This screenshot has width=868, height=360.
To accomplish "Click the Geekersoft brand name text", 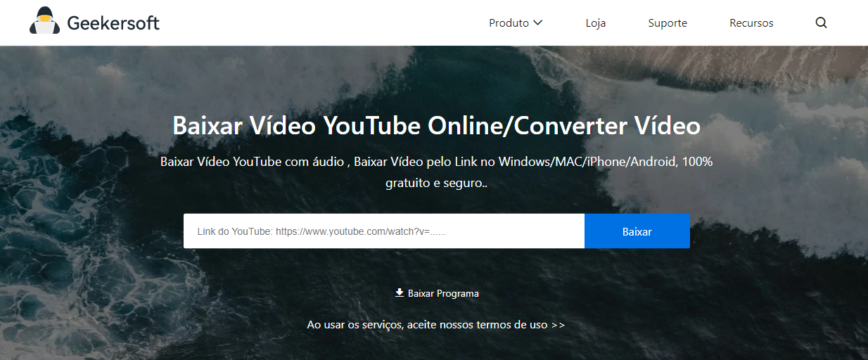I will pyautogui.click(x=113, y=22).
